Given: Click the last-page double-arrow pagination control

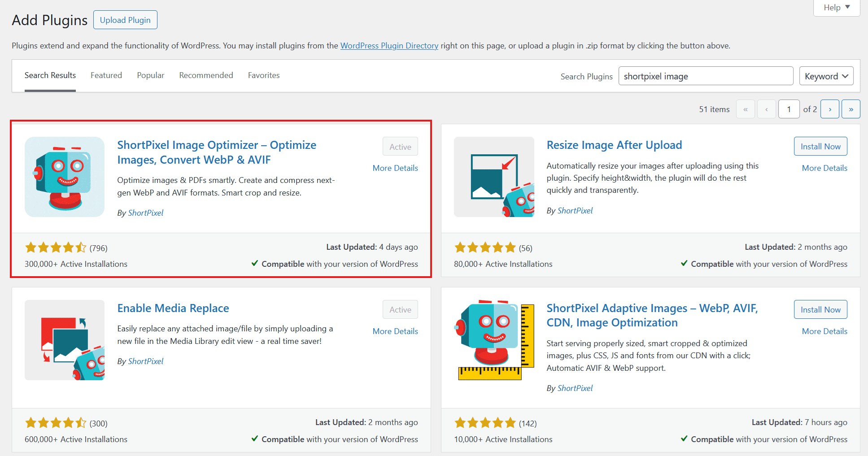Looking at the screenshot, I should (x=851, y=109).
